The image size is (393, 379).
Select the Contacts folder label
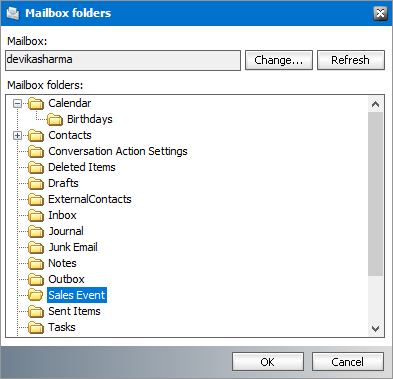[70, 135]
